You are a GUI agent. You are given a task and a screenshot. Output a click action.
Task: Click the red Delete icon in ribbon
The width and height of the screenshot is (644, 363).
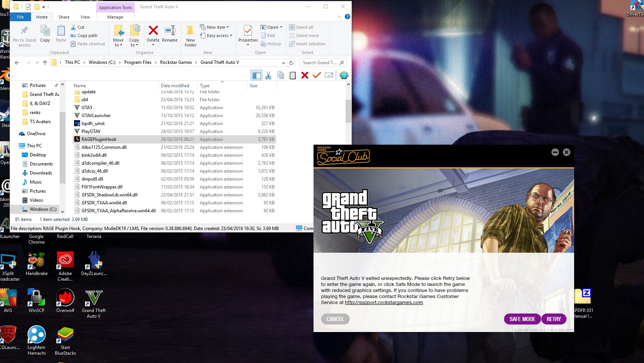pyautogui.click(x=153, y=30)
